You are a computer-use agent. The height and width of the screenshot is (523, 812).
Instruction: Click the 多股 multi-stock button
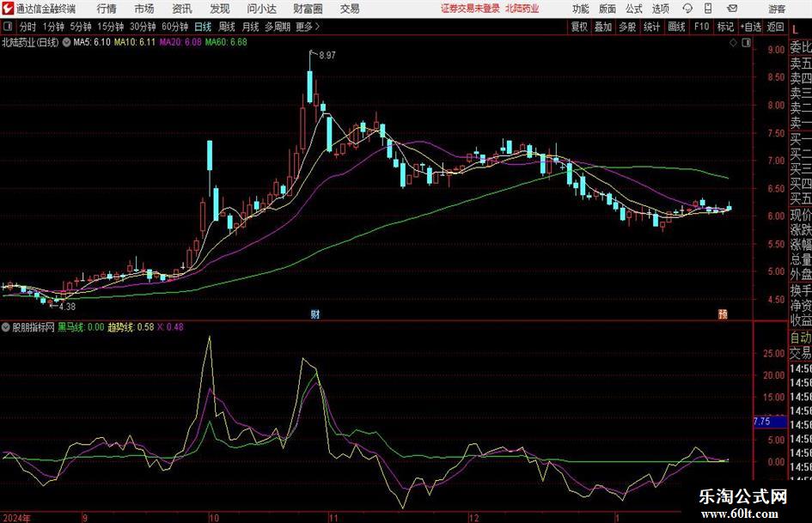coord(627,27)
